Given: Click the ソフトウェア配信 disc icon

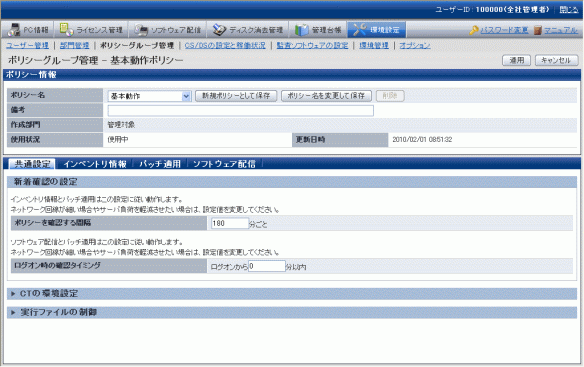Looking at the screenshot, I should pos(141,30).
